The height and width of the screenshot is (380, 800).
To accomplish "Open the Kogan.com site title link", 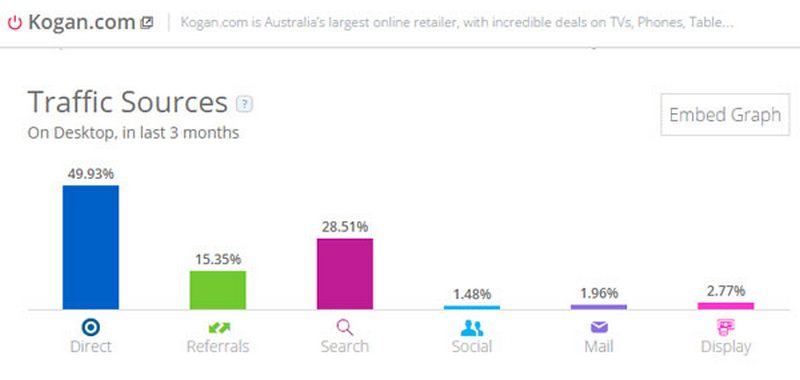I will coord(81,22).
